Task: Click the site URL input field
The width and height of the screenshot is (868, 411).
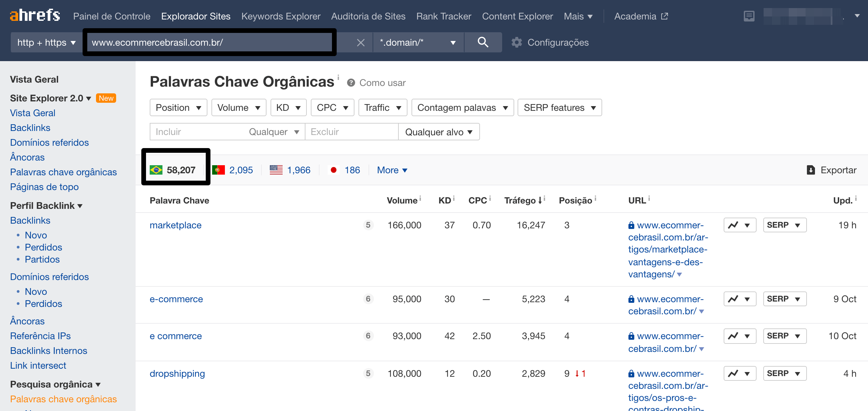Action: (x=209, y=43)
